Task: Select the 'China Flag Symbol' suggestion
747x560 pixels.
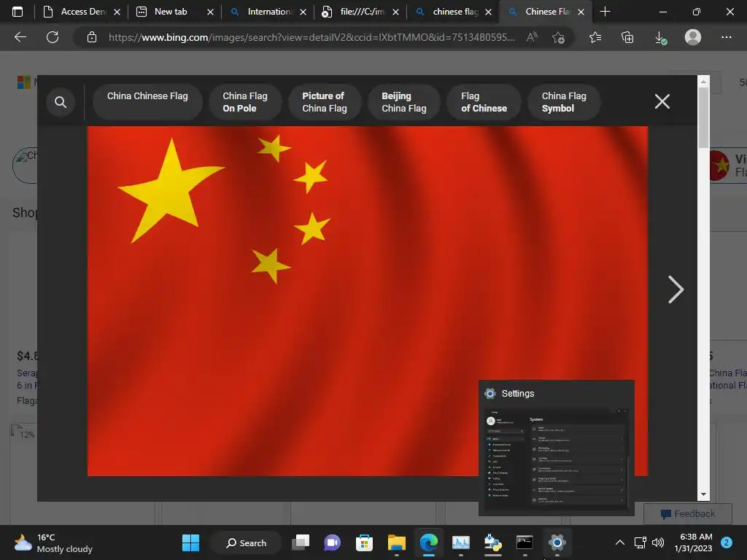Action: coord(564,102)
